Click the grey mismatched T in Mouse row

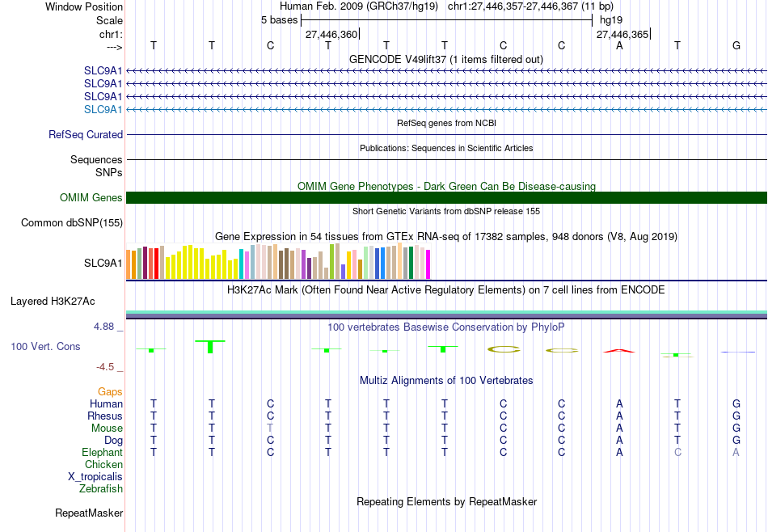(x=270, y=429)
